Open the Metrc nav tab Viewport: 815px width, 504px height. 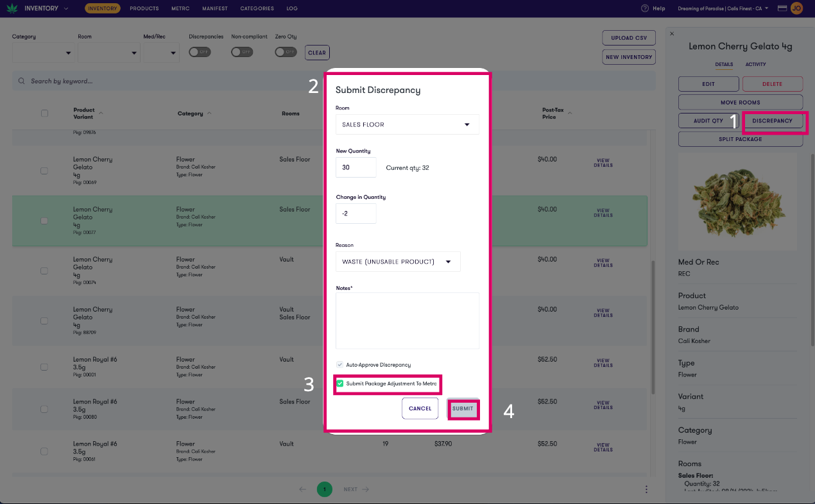click(x=180, y=8)
